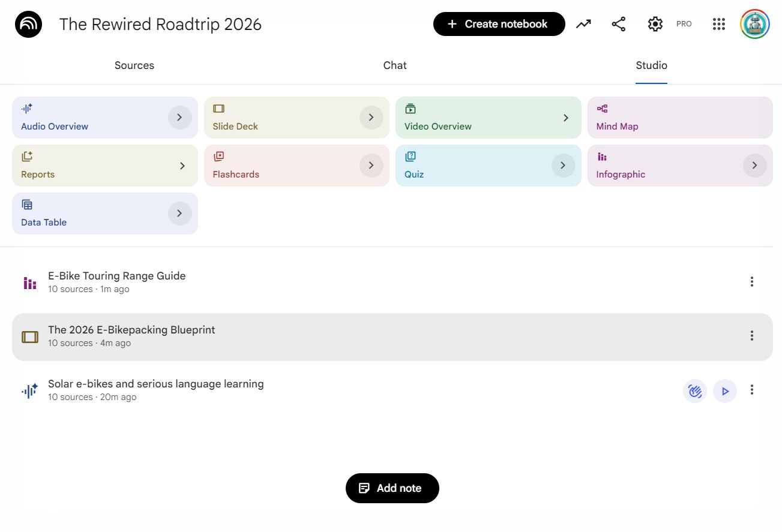
Task: Generate a Mind Map
Action: [679, 118]
